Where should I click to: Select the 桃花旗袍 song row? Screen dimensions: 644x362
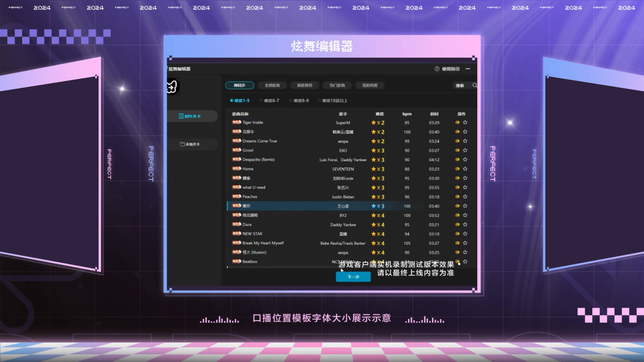click(290, 215)
